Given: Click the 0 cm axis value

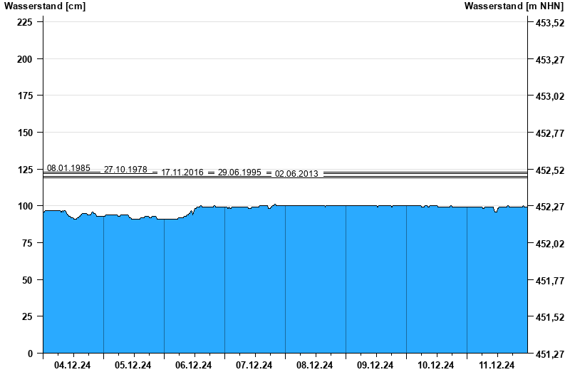Looking at the screenshot, I should click(30, 354).
